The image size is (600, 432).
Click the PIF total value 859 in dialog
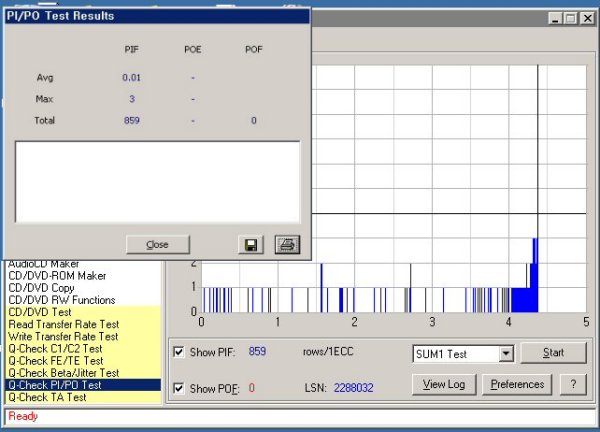(132, 121)
